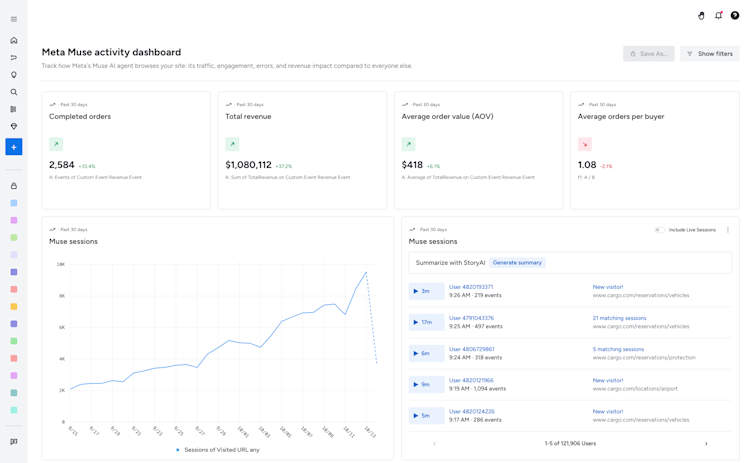
Task: Play the 17m session of User 4791043376
Action: (427, 322)
